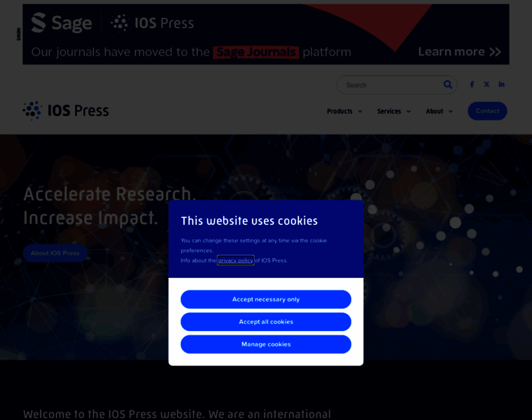532x420 pixels.
Task: Click the About IOS Press button
Action: point(55,253)
